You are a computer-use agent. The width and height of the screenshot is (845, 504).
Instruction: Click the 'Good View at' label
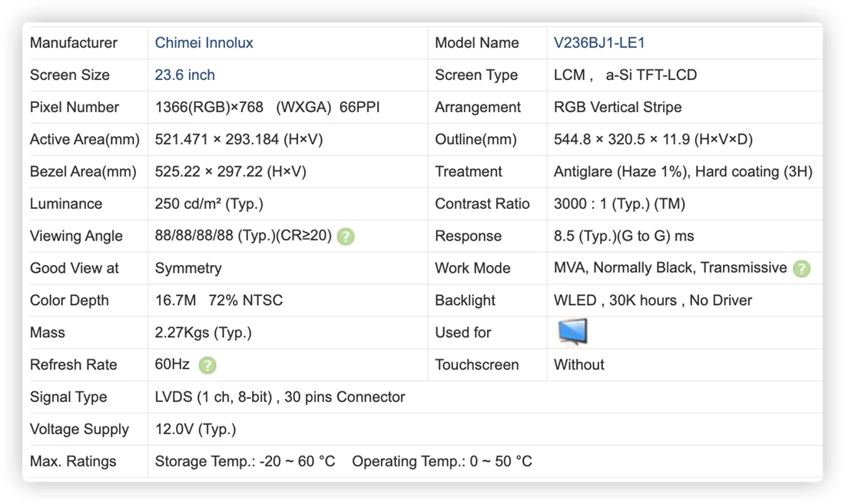click(x=74, y=268)
